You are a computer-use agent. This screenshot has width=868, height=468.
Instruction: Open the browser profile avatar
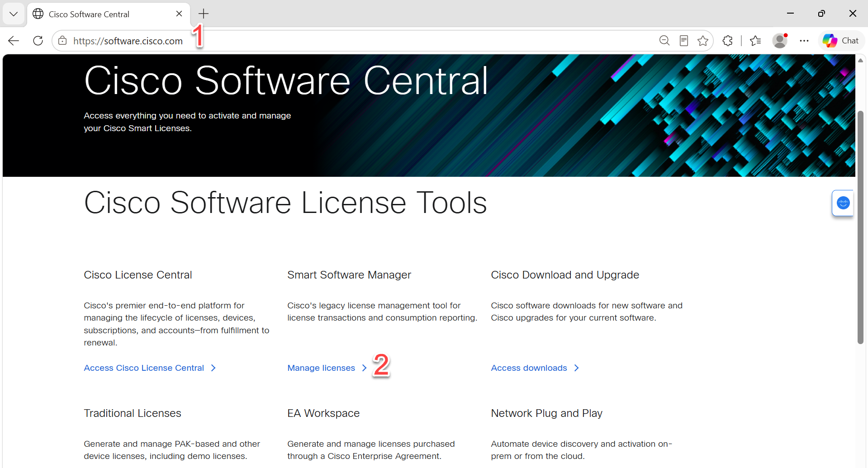click(780, 41)
